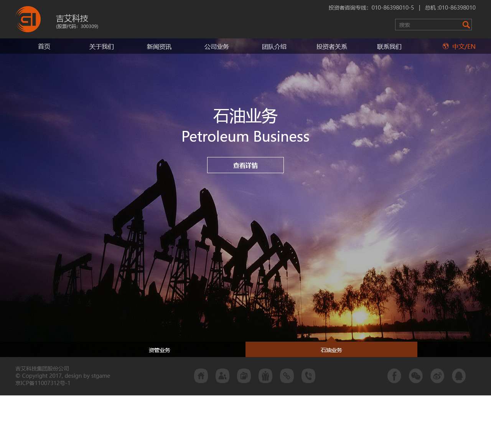This screenshot has width=491, height=448.
Task: Switch language via 中文/EN toggle
Action: point(463,46)
